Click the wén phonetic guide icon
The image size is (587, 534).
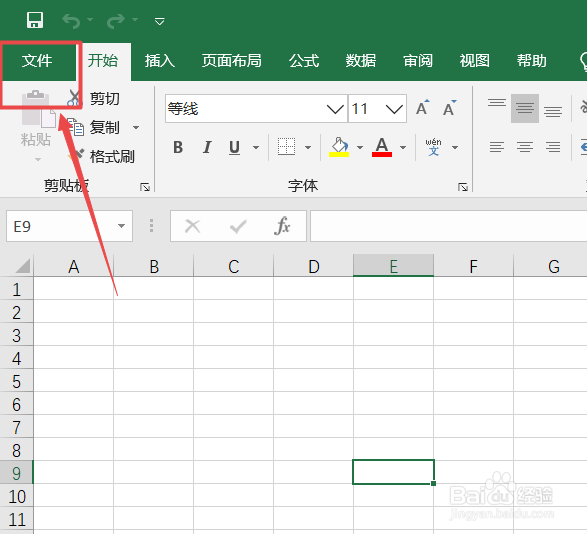[x=434, y=146]
